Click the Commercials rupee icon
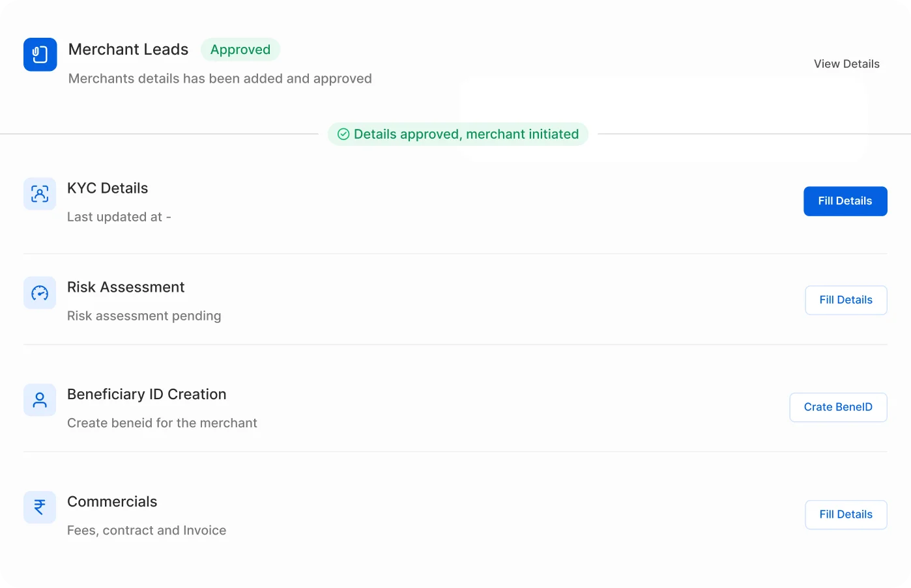The image size is (911, 588). (x=40, y=507)
